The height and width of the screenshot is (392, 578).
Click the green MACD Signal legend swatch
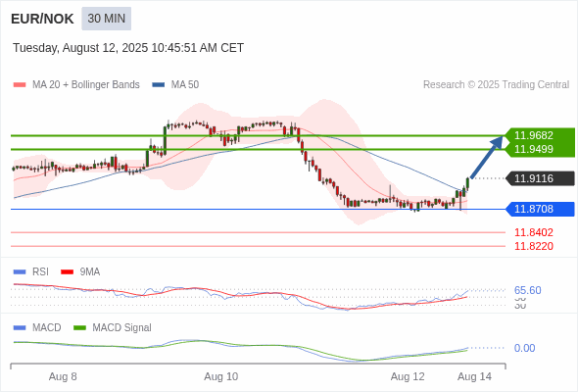[79, 328]
